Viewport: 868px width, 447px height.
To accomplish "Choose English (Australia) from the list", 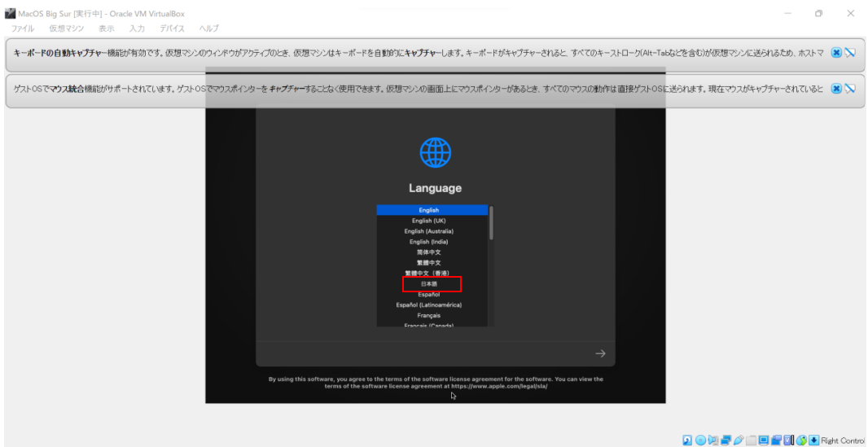I will 432,231.
